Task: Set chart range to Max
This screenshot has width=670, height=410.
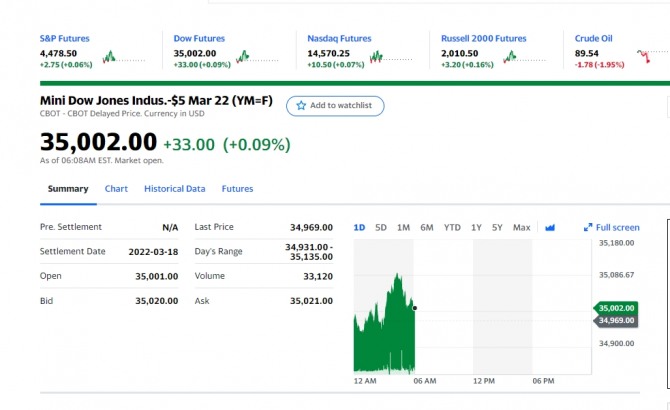Action: [522, 228]
